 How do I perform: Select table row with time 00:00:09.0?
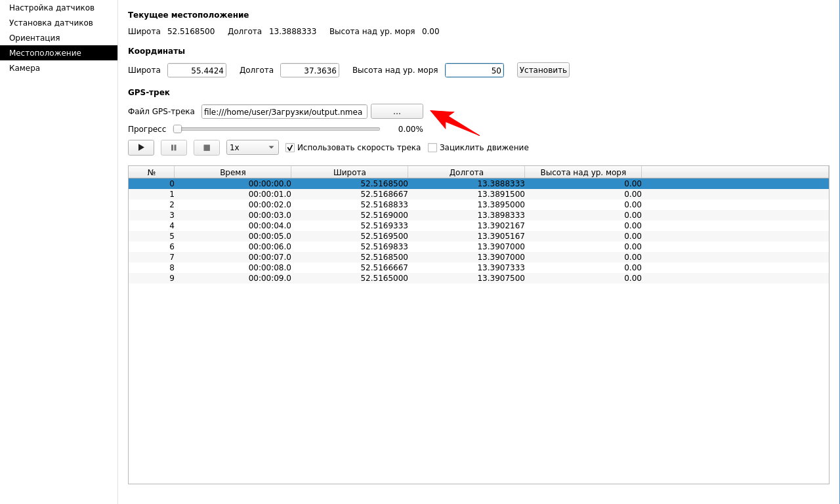point(478,278)
